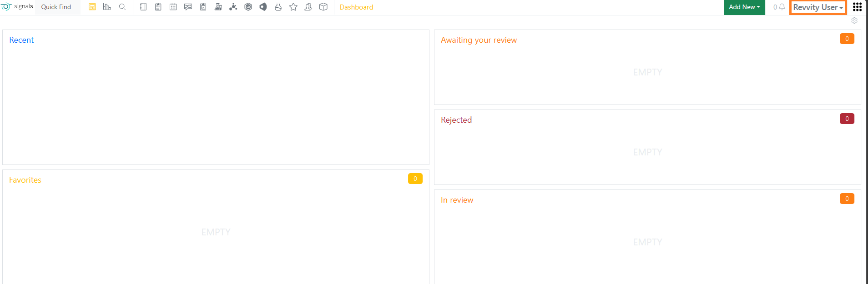Screen dimensions: 868x284
Task: Open the Revvity User menu
Action: click(x=818, y=7)
